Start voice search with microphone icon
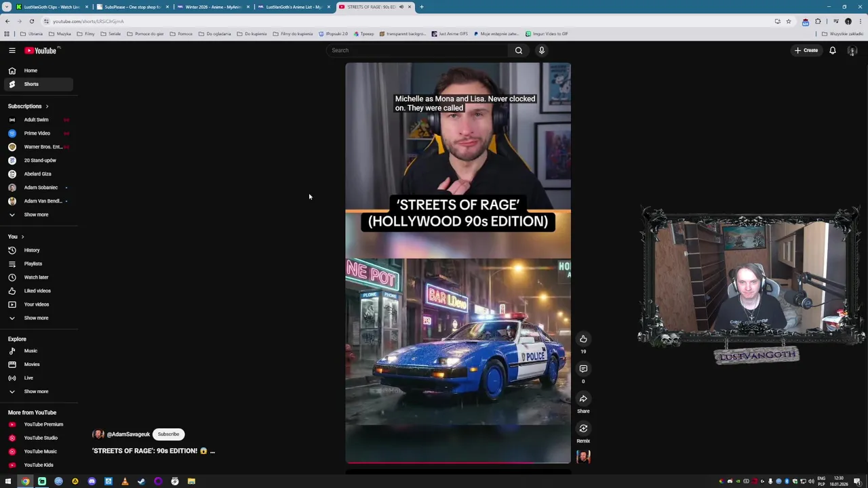The image size is (868, 488). [x=541, y=50]
